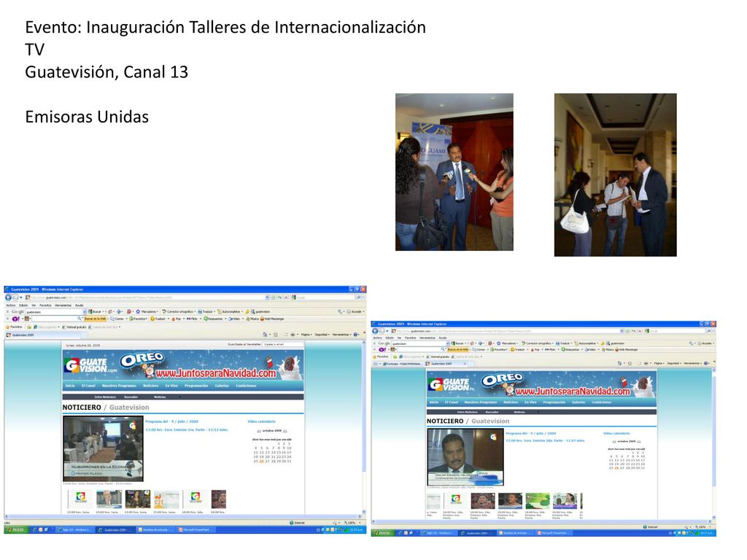The image size is (747, 560).
Task: Open the Ayuda menu in the left browser
Action: tap(79, 306)
